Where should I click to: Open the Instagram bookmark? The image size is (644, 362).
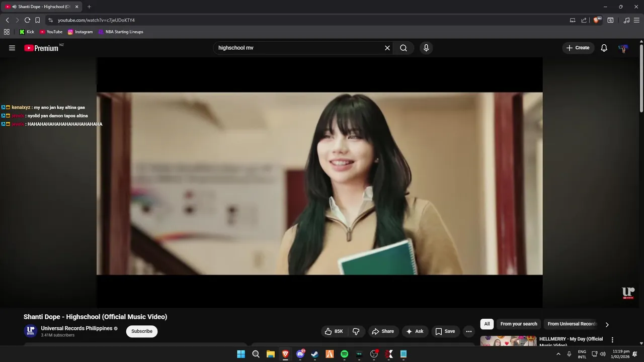coord(80,32)
